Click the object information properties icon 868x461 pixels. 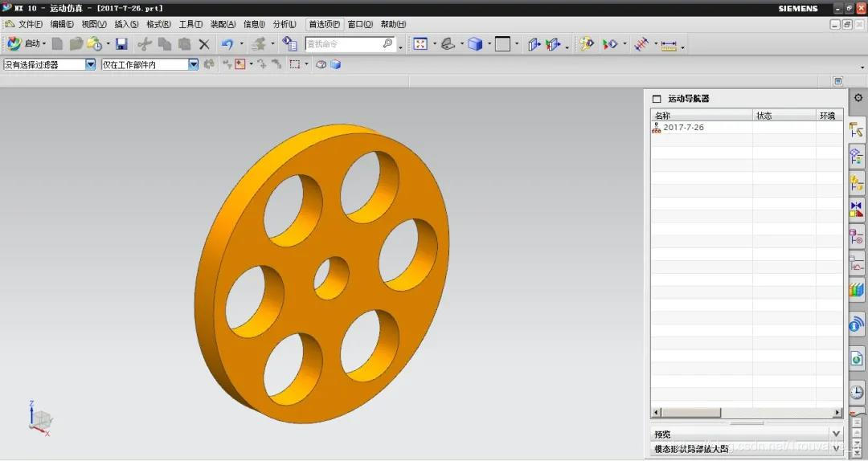coord(289,43)
